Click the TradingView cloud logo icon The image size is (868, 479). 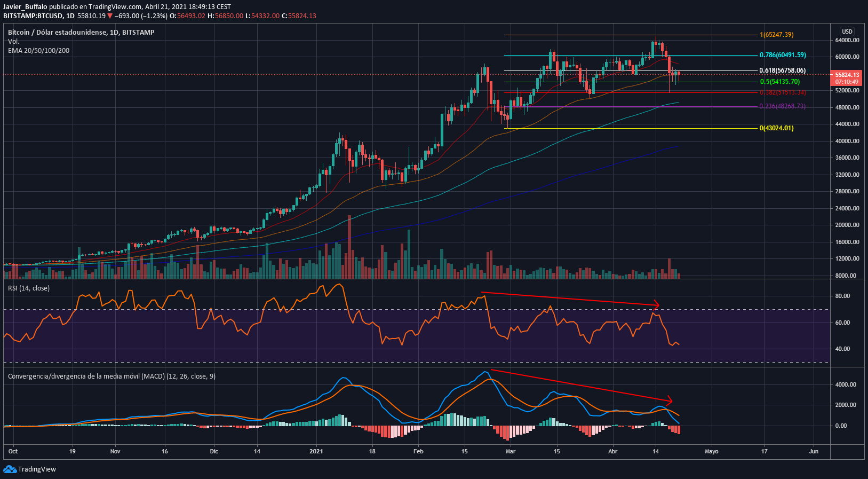(10, 469)
